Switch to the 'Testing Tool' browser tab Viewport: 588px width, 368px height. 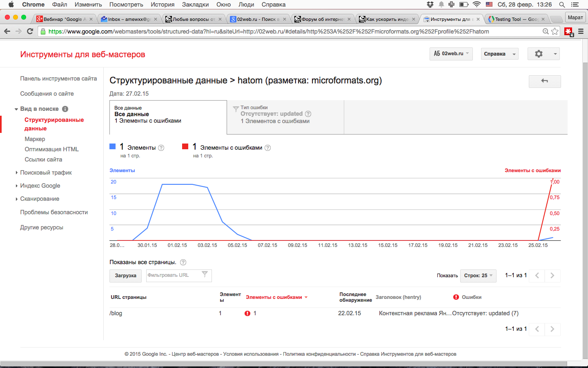(515, 19)
